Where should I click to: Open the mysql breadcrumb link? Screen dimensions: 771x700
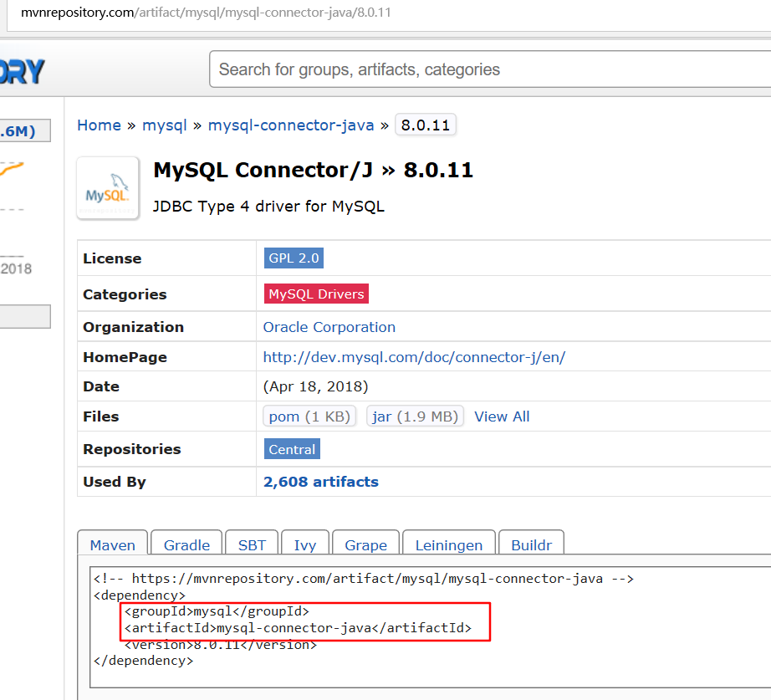point(164,125)
